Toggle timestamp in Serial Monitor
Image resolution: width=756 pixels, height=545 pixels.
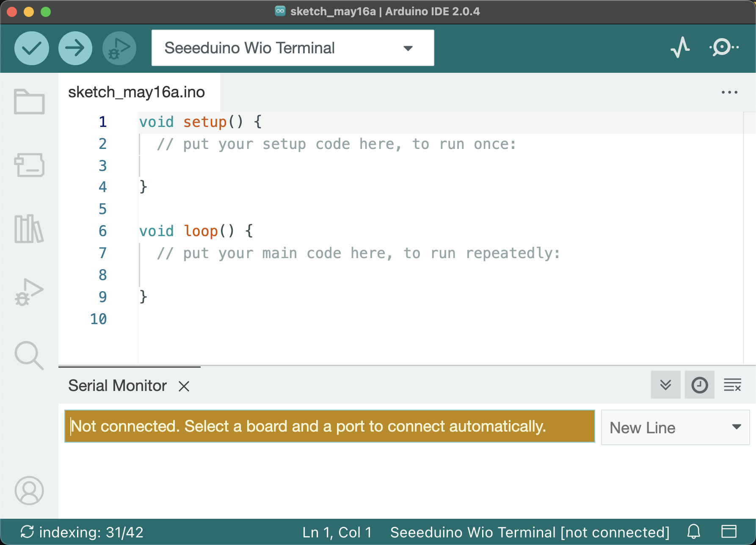[x=700, y=385]
